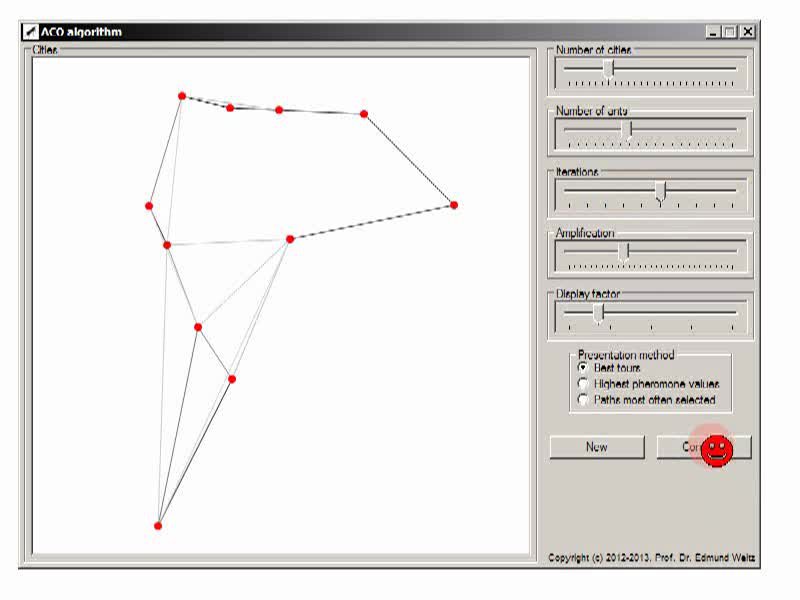The image size is (800, 600).
Task: Click the Amplification slider thumb
Action: click(623, 252)
